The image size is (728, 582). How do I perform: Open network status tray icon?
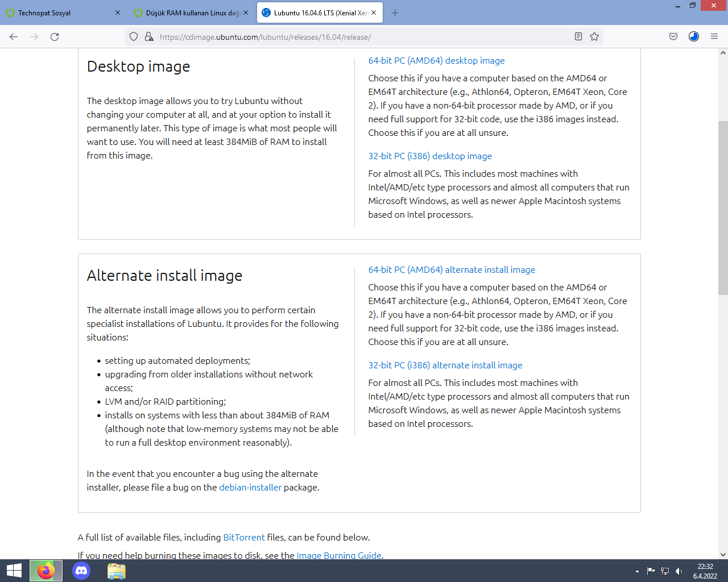(x=665, y=571)
